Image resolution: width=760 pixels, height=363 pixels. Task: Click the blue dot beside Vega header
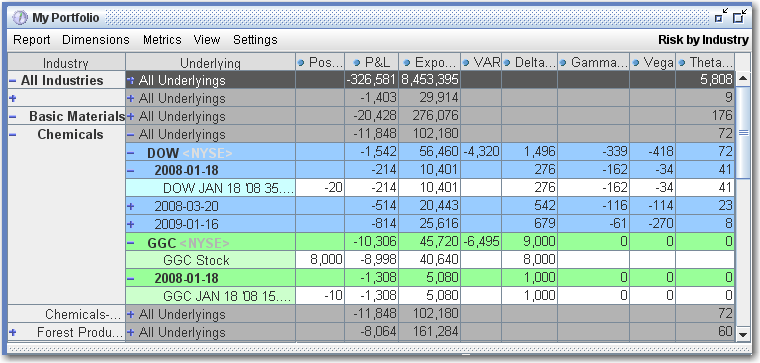636,63
